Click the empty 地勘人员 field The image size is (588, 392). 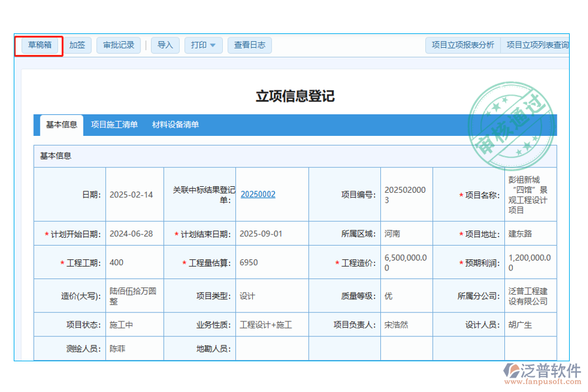[x=271, y=348]
